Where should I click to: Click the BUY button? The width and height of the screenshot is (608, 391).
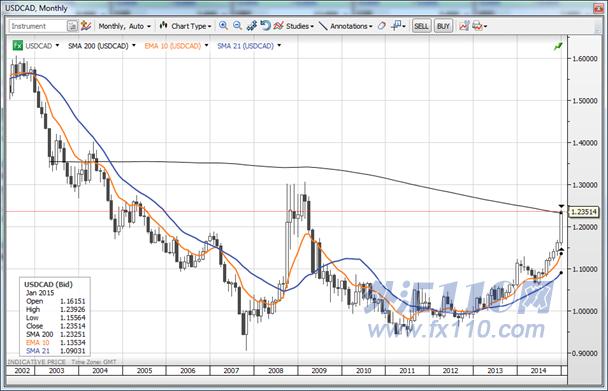tap(443, 26)
